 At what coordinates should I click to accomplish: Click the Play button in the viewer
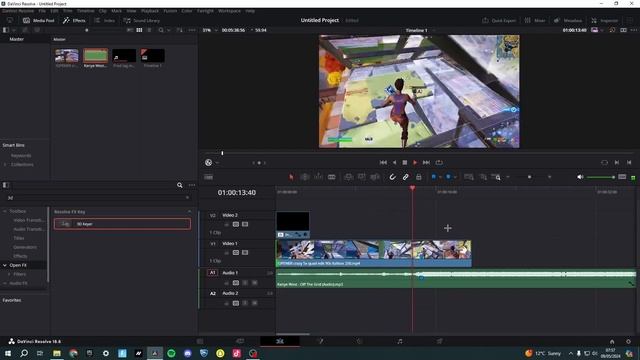pos(415,162)
